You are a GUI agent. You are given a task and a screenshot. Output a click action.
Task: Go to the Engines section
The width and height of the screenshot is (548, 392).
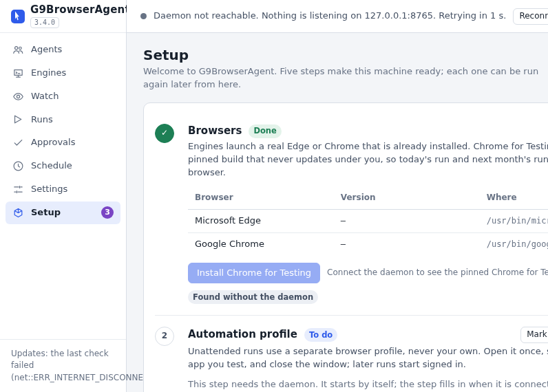point(63,73)
